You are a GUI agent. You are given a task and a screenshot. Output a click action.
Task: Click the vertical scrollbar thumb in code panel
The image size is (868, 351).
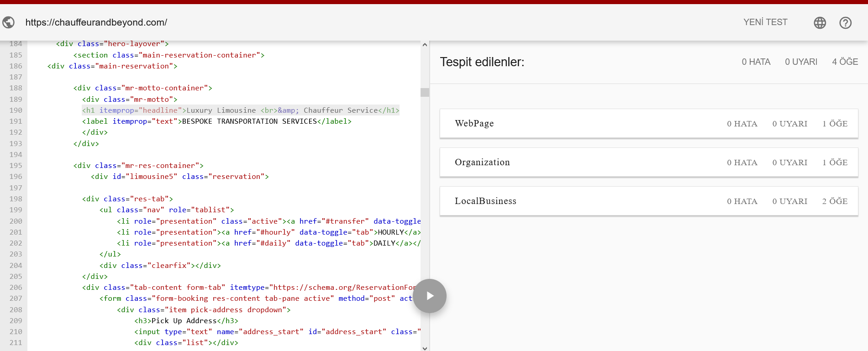[x=425, y=92]
